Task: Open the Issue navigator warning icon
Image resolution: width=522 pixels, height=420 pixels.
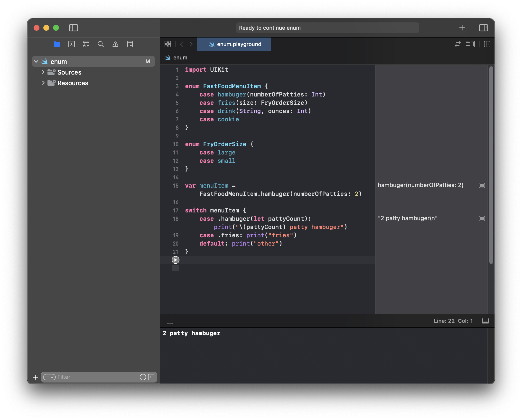Action: (x=115, y=44)
